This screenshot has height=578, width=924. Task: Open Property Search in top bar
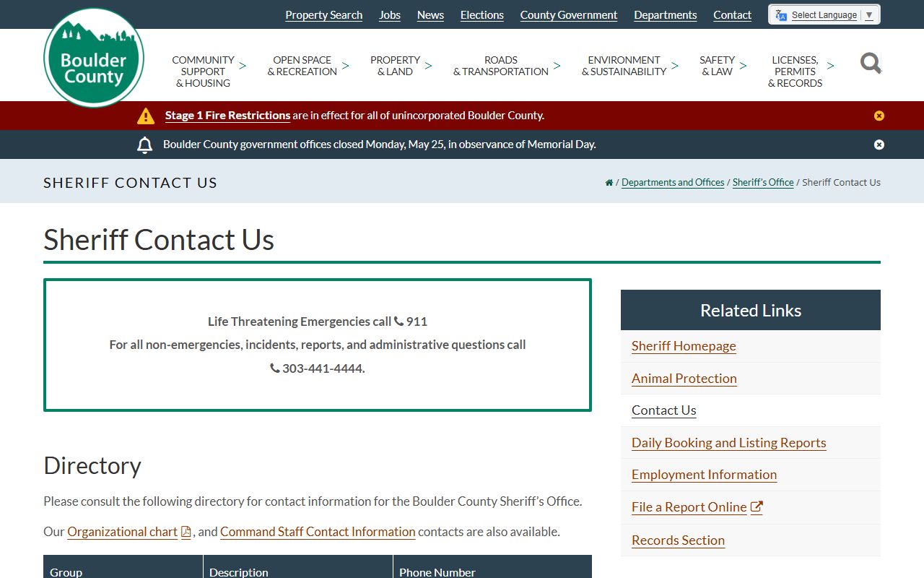[x=324, y=15]
